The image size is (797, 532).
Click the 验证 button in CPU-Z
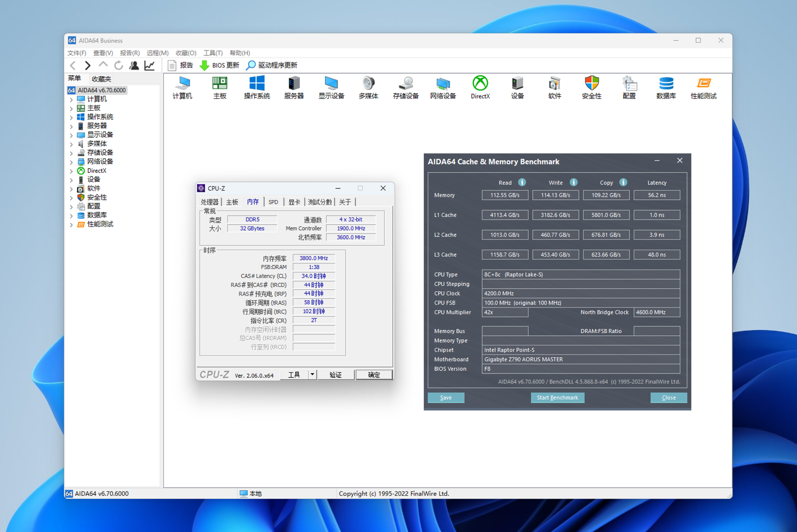[x=336, y=375]
